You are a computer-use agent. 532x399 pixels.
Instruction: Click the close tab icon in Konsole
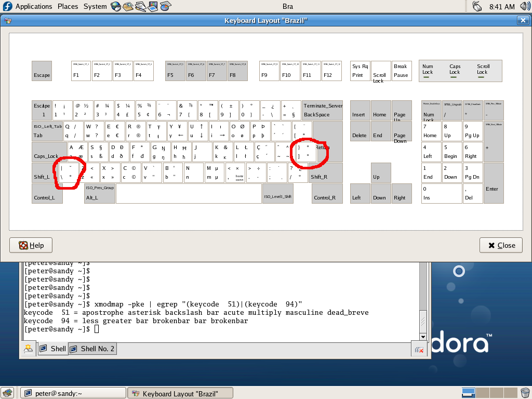point(419,350)
